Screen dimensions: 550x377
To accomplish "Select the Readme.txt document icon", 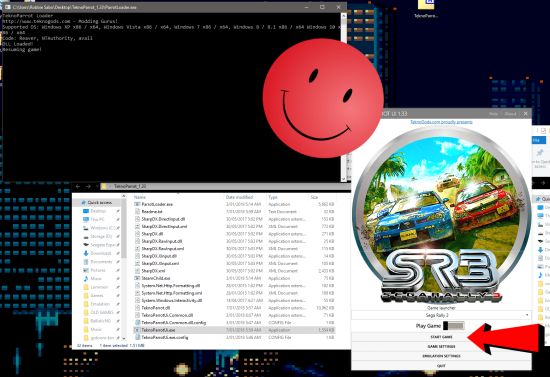I will point(138,211).
